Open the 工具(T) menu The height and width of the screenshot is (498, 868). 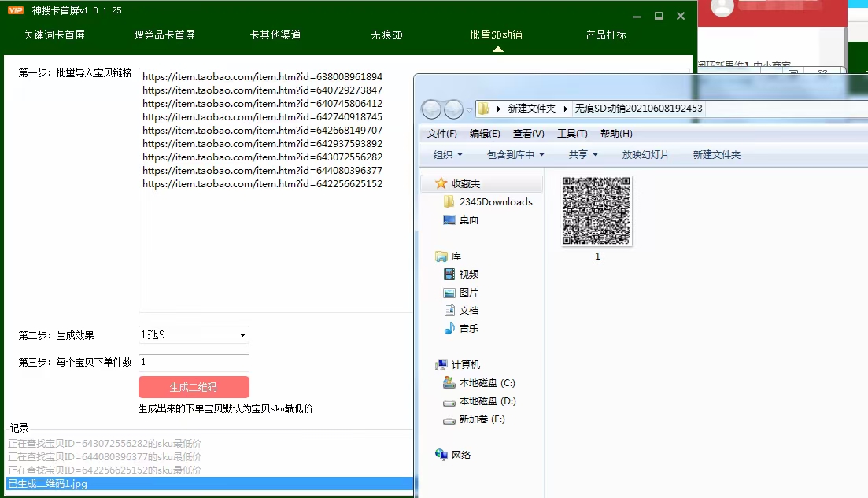coord(572,133)
